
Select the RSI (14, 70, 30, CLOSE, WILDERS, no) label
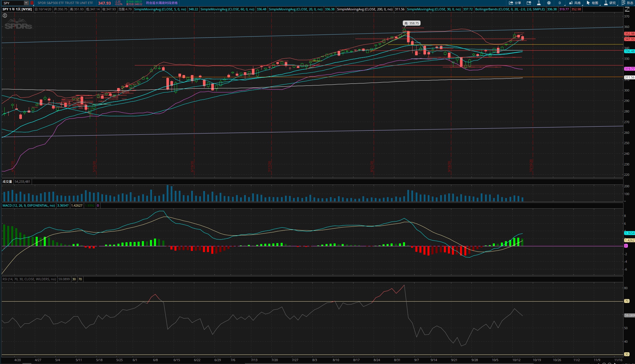(29, 279)
